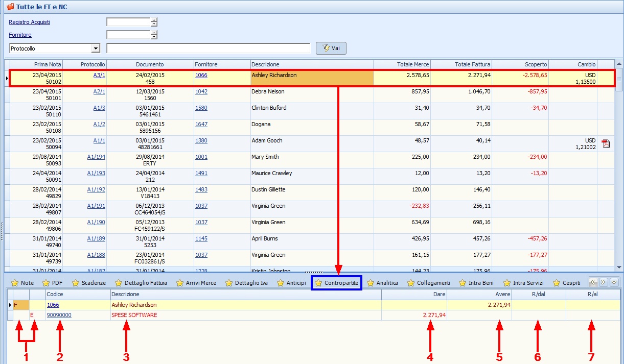Increase the Registro Acquisti spinner value
Image resolution: width=624 pixels, height=364 pixels.
[x=154, y=20]
